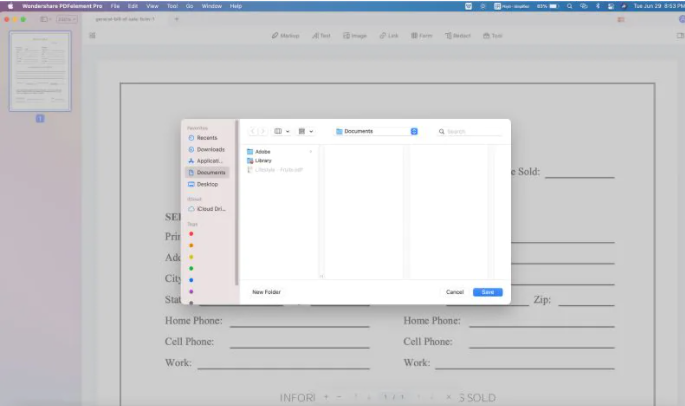685x406 pixels.
Task: Select the blue tag dot
Action: tap(191, 280)
